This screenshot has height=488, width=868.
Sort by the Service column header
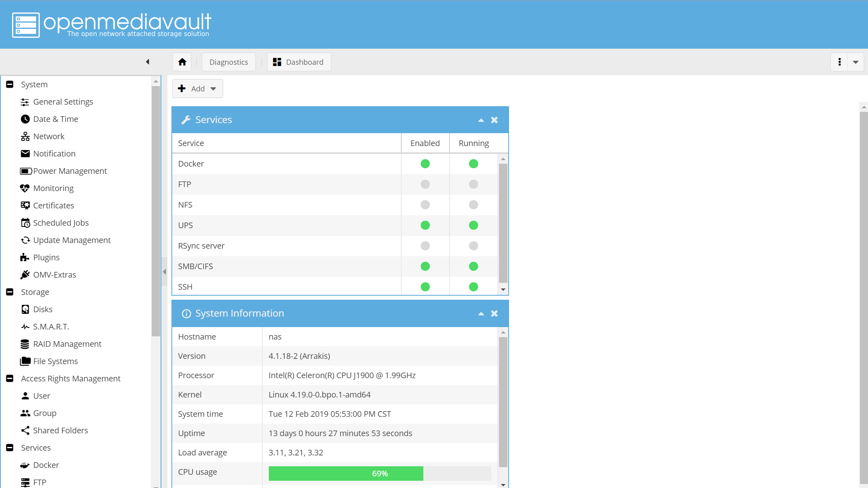tap(287, 143)
